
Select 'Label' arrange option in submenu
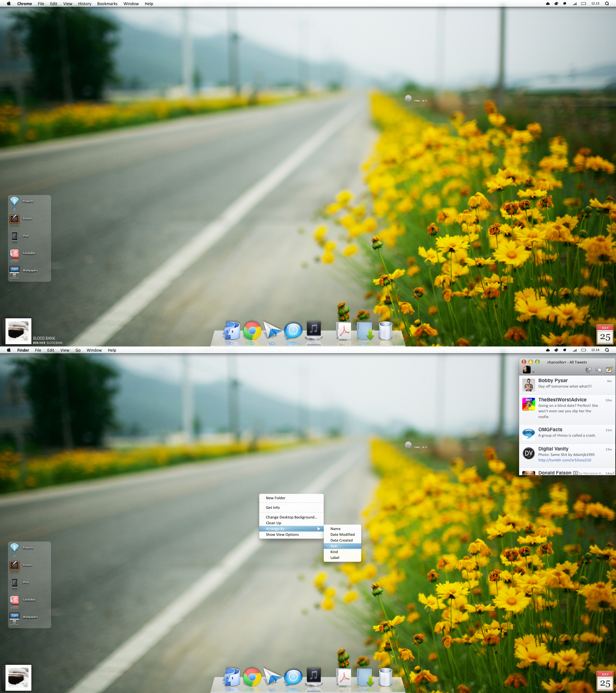[x=335, y=558]
